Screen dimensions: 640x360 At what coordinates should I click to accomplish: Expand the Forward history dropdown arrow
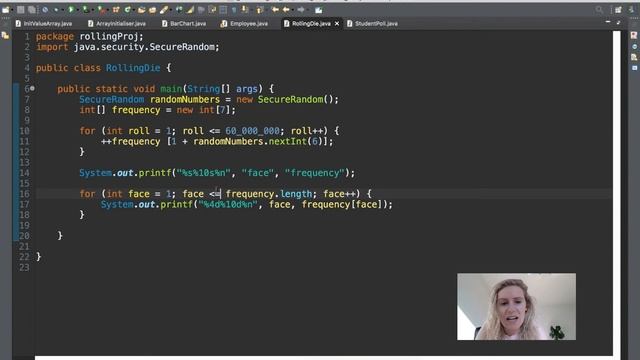click(x=308, y=10)
